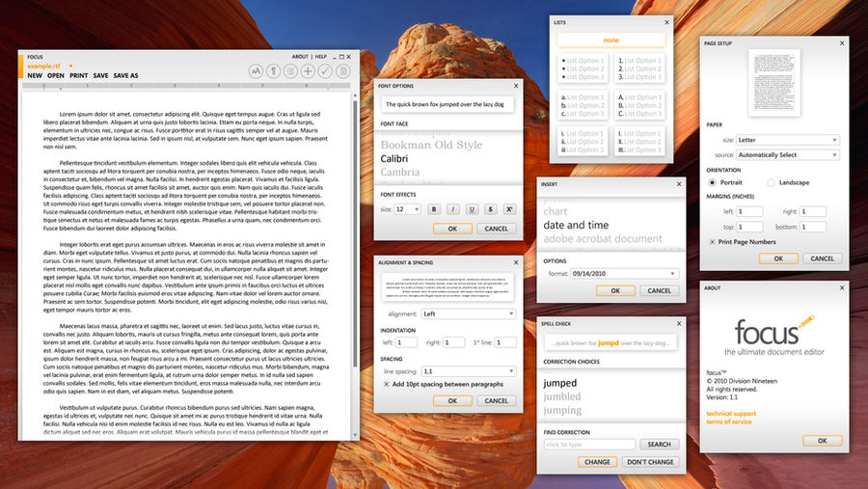The image size is (868, 489).
Task: Click the 1st line indentation field
Action: [x=505, y=342]
